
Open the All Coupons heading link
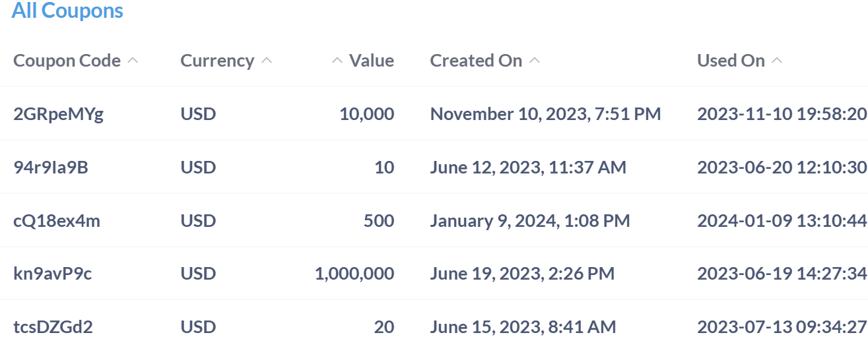pos(67,11)
